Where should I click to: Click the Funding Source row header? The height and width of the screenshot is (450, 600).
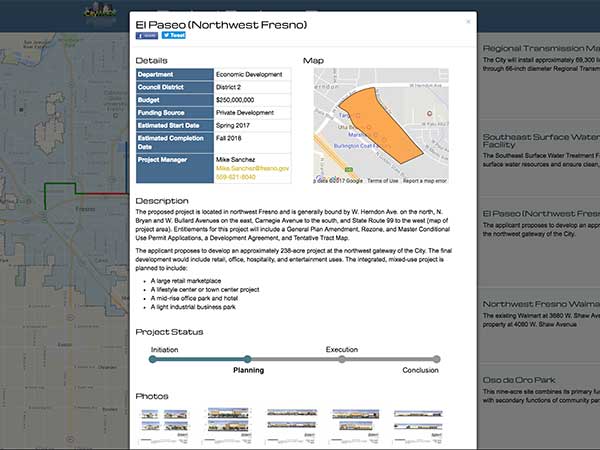click(175, 113)
